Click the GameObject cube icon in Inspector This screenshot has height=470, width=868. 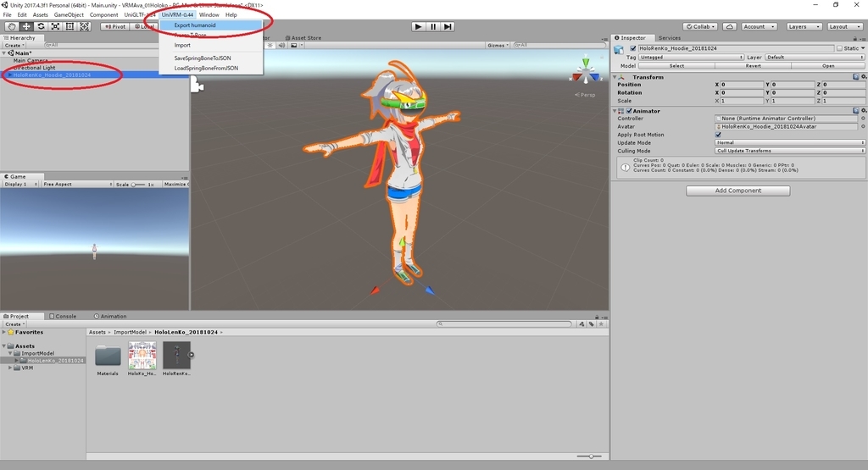pos(619,49)
